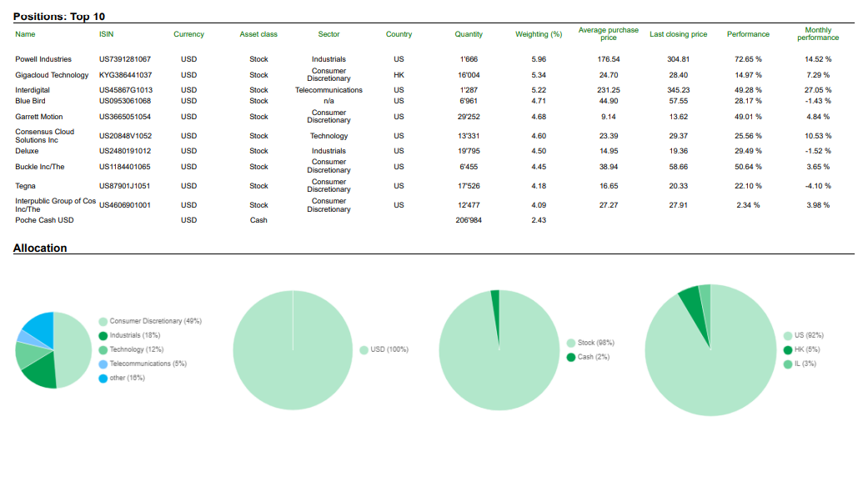The image size is (868, 487).
Task: Click the USD (100%) legend dot
Action: pos(364,349)
